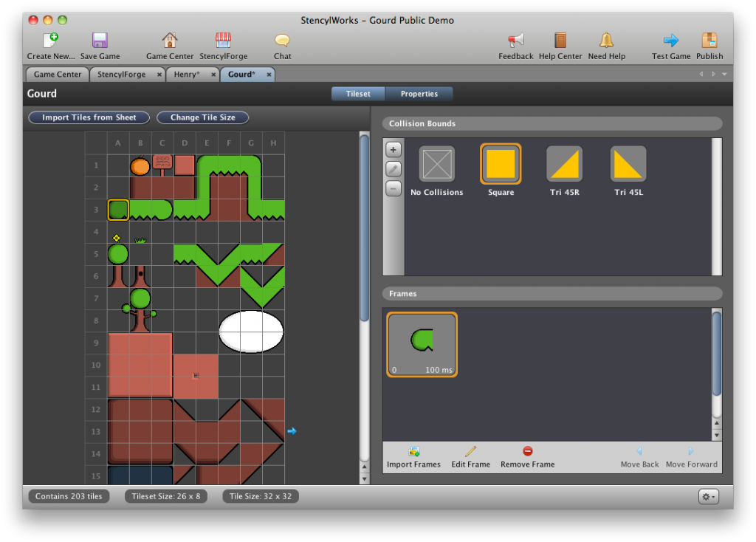Select the No Collisions shape
The image size is (756, 542).
[437, 165]
